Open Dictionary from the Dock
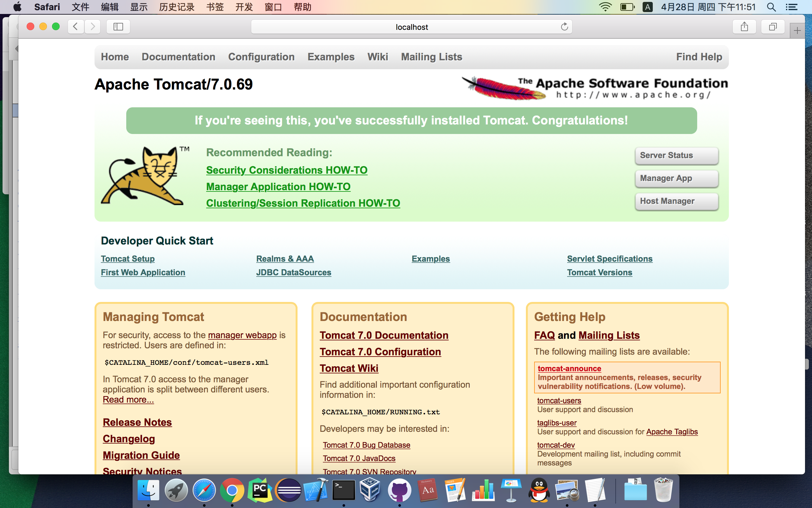Viewport: 812px width, 508px height. click(x=428, y=490)
